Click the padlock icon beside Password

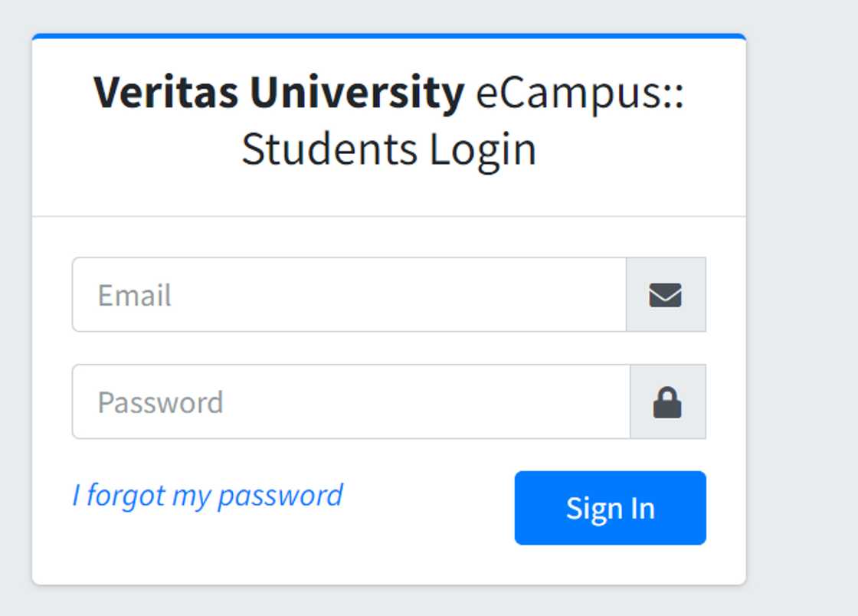pos(667,402)
